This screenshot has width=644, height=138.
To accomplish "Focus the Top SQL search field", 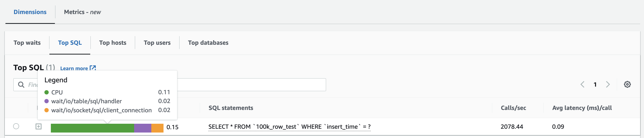I will [250, 85].
